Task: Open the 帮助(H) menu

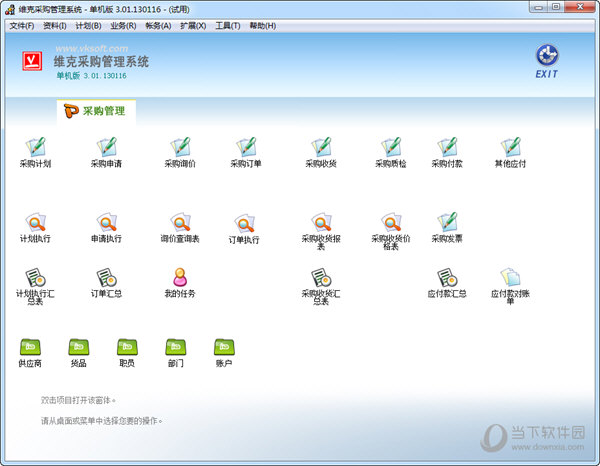Action: click(262, 26)
